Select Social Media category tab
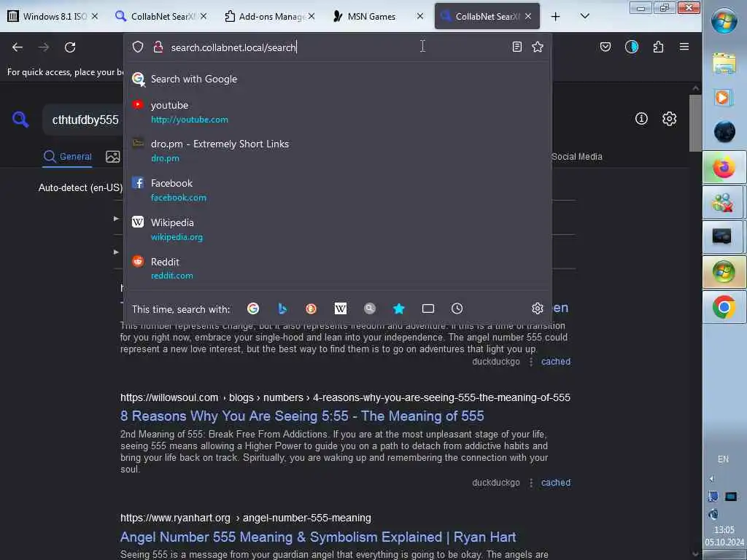This screenshot has width=747, height=560. click(576, 157)
